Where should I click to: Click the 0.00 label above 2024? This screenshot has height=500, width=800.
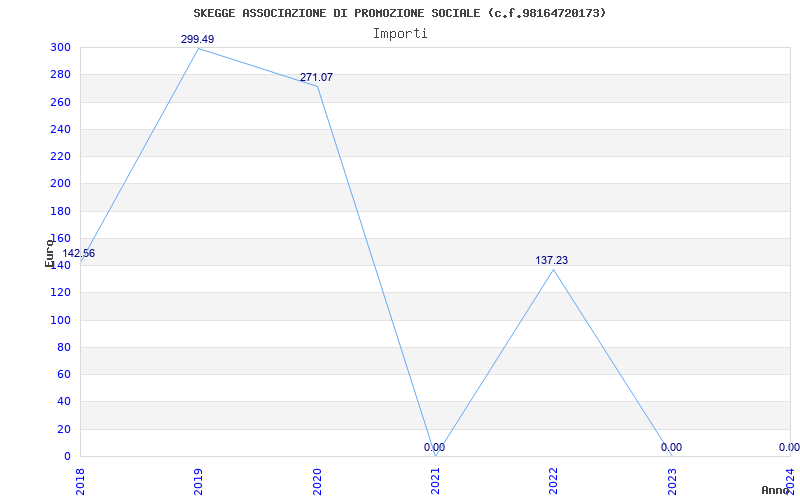click(789, 447)
